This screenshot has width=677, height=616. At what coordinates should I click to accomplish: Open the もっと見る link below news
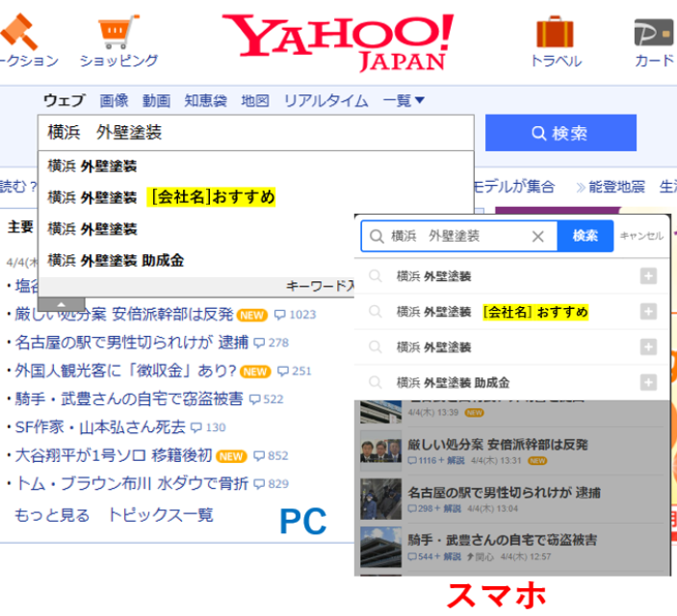coord(52,515)
